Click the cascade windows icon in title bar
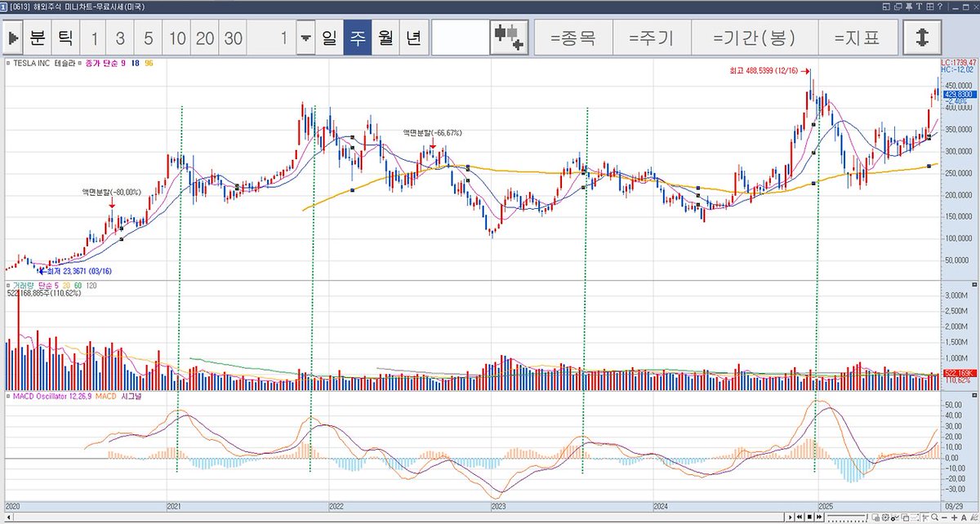 [898, 7]
